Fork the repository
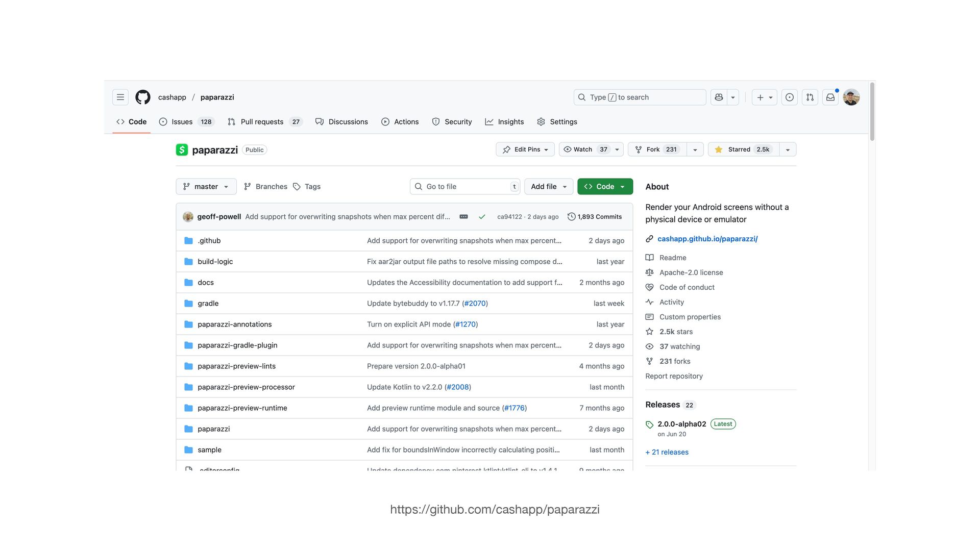 click(657, 149)
